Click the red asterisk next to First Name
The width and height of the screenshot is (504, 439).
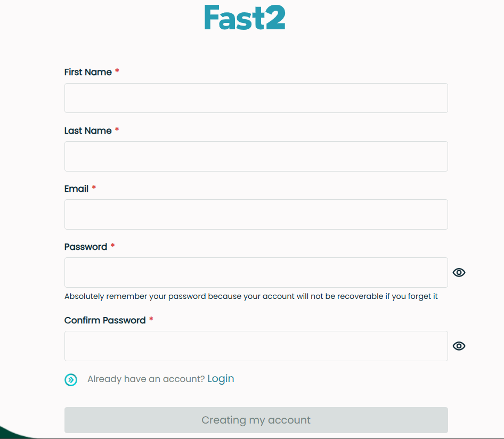pyautogui.click(x=116, y=70)
